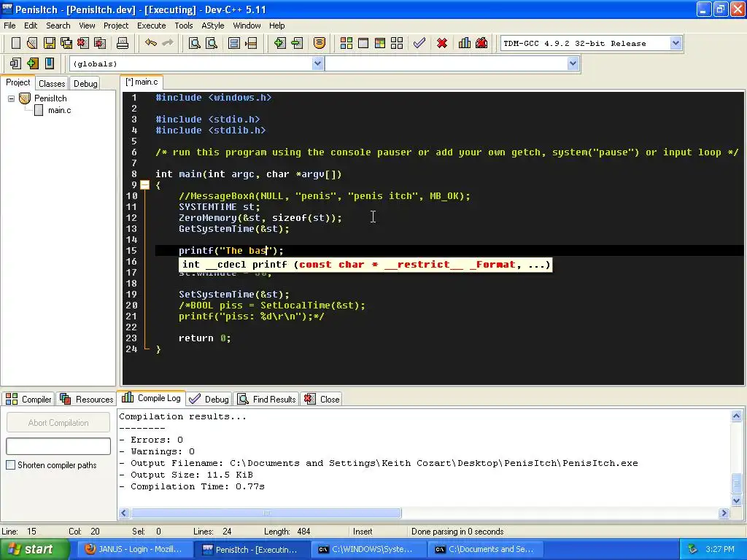Viewport: 747px width, 560px height.
Task: Switch to the Classes tab in the left panel
Action: 52,83
